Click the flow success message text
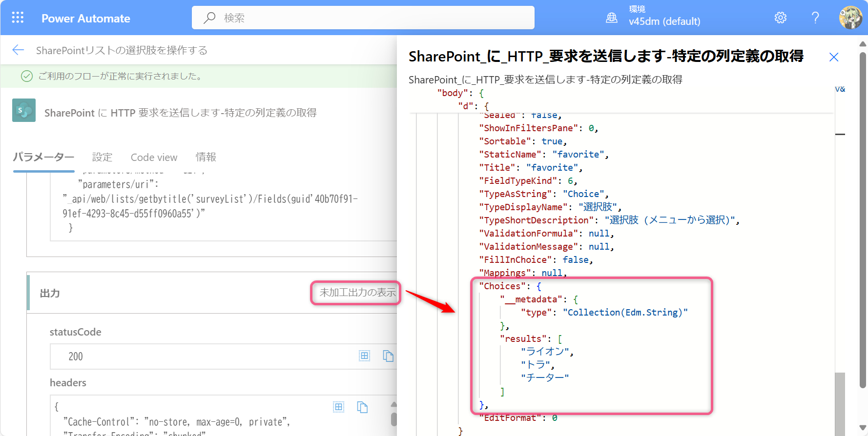Screen dimensions: 868x436 coord(122,76)
